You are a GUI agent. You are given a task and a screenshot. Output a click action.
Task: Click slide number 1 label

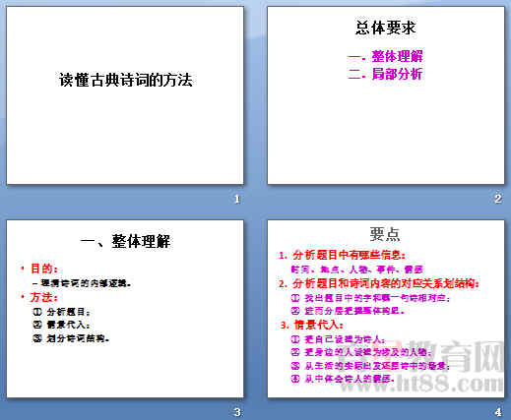pyautogui.click(x=237, y=199)
